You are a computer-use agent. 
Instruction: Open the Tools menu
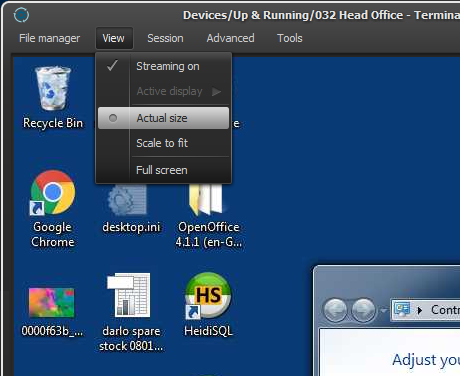(290, 38)
